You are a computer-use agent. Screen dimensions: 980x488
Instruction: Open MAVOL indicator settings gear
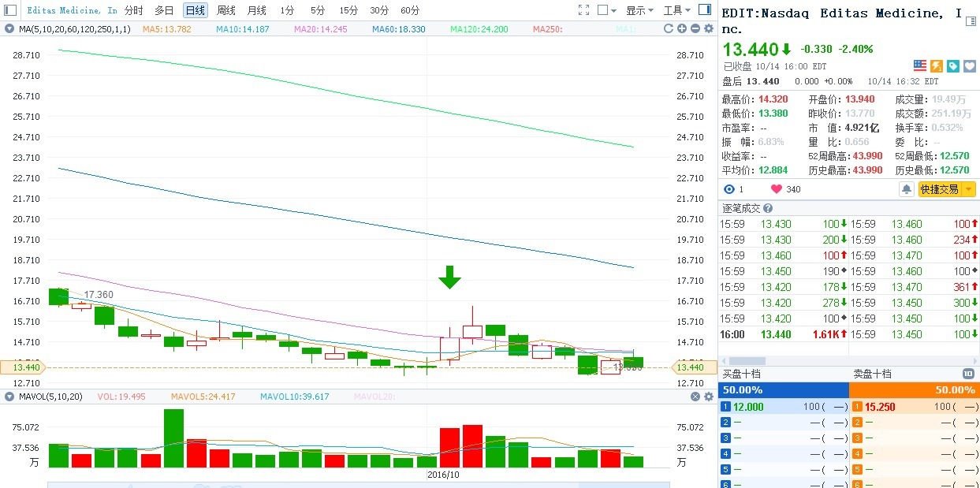point(708,397)
